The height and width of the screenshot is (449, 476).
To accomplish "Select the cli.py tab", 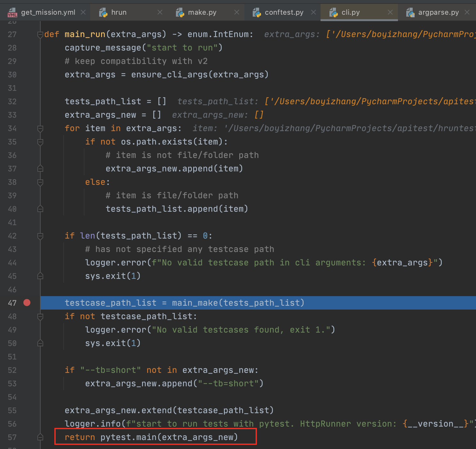I will point(359,12).
